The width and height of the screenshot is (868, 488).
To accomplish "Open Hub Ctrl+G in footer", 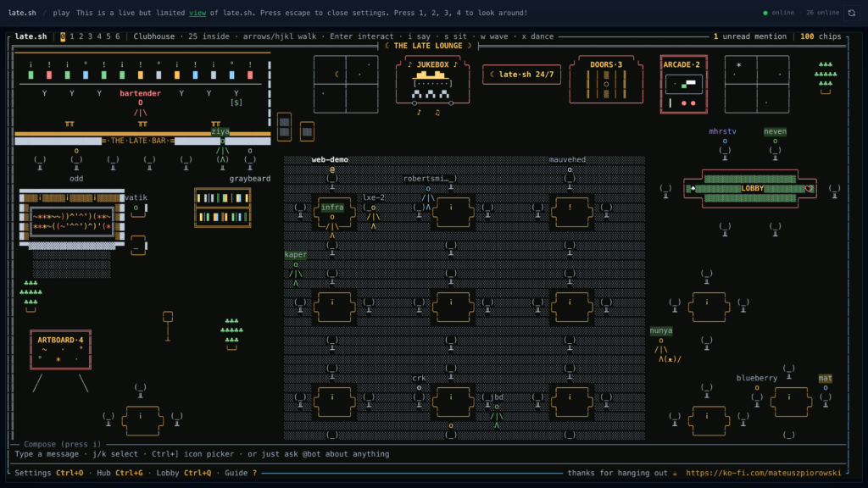I will click(x=120, y=473).
